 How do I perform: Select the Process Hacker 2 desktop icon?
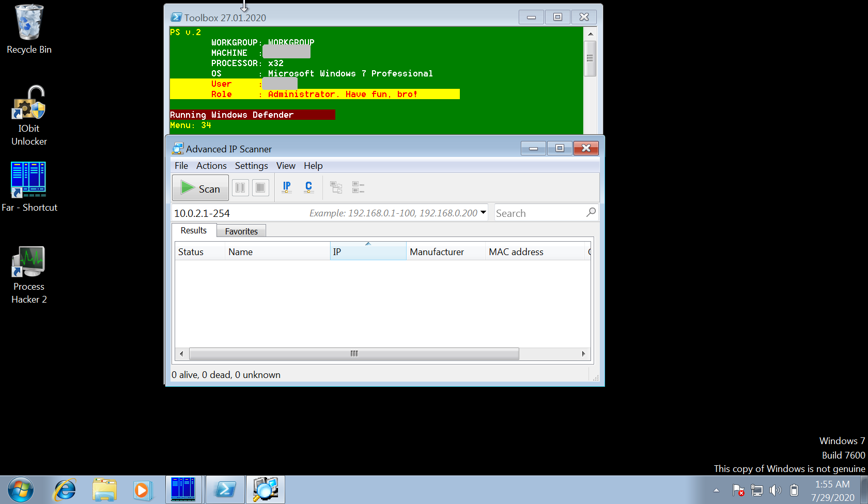29,275
